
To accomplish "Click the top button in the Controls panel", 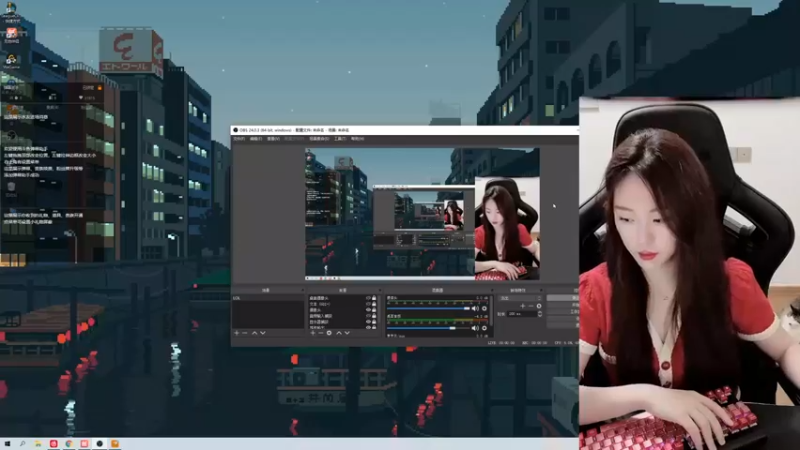I will coord(563,298).
